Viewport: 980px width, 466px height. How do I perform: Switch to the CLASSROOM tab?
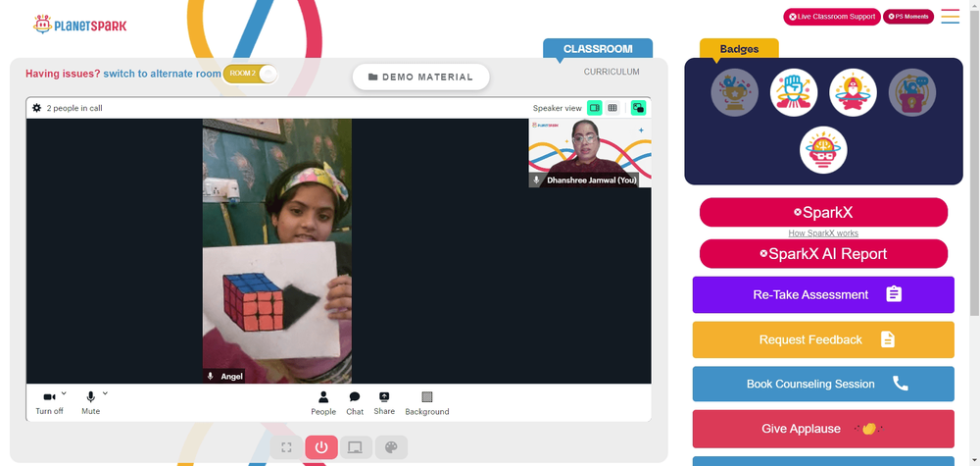tap(598, 49)
